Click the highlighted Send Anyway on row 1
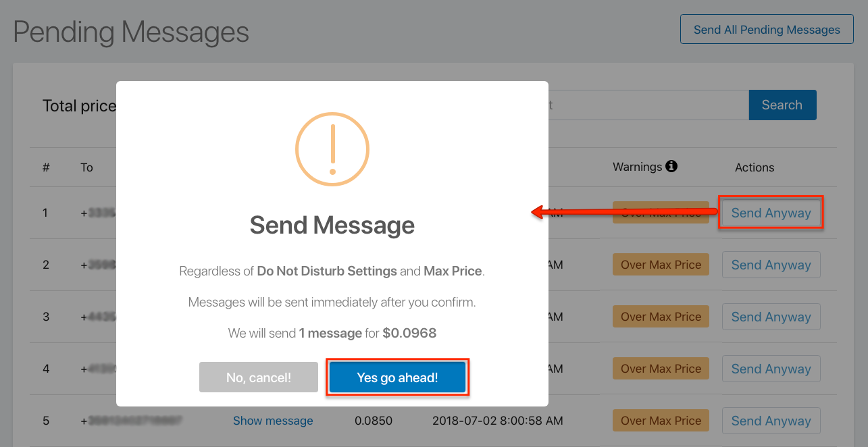 [x=771, y=213]
